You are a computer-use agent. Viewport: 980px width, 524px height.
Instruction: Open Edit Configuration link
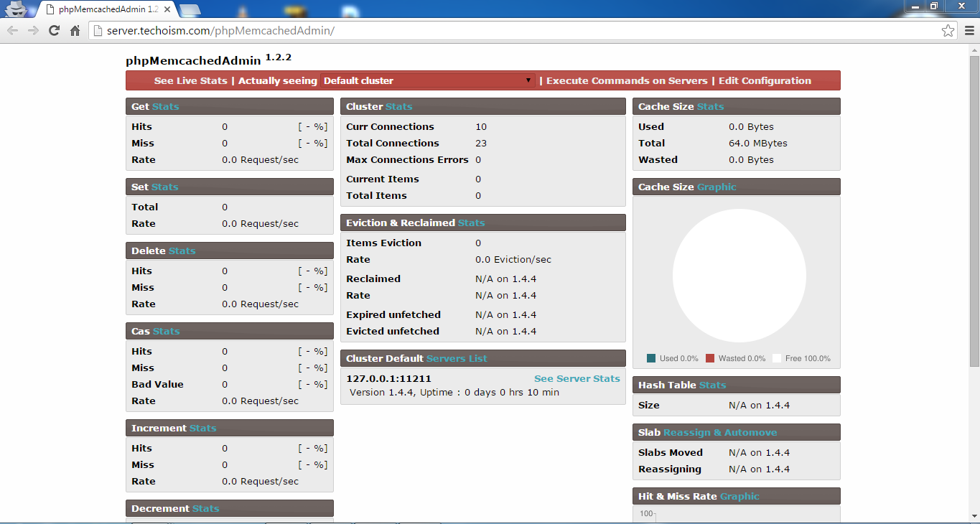765,80
